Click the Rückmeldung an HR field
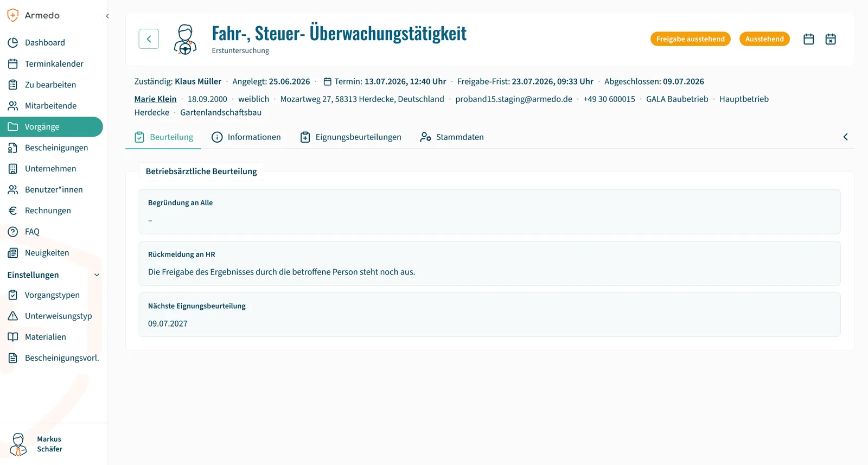The height and width of the screenshot is (465, 868). click(x=489, y=263)
